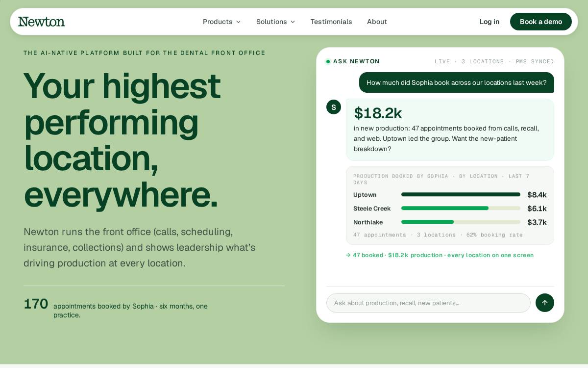
Task: Click the user question chat bubble
Action: point(457,82)
